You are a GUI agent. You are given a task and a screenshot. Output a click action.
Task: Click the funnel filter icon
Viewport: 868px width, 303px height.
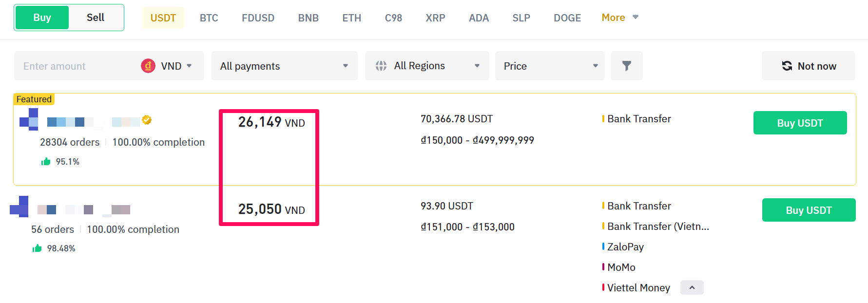tap(626, 66)
